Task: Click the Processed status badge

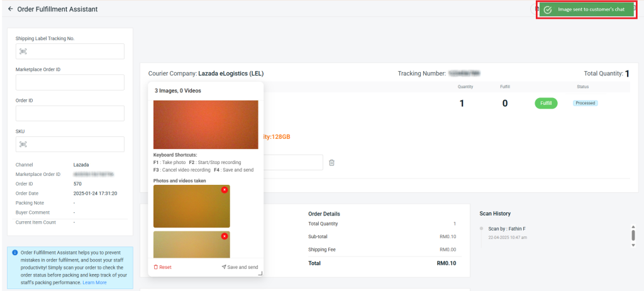Action: coord(585,103)
